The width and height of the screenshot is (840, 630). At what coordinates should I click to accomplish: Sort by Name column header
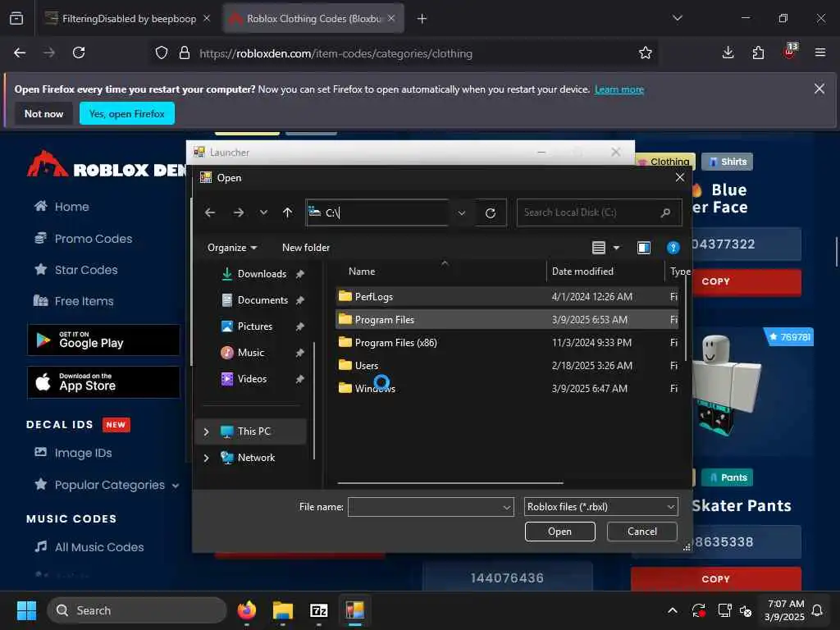pyautogui.click(x=362, y=272)
